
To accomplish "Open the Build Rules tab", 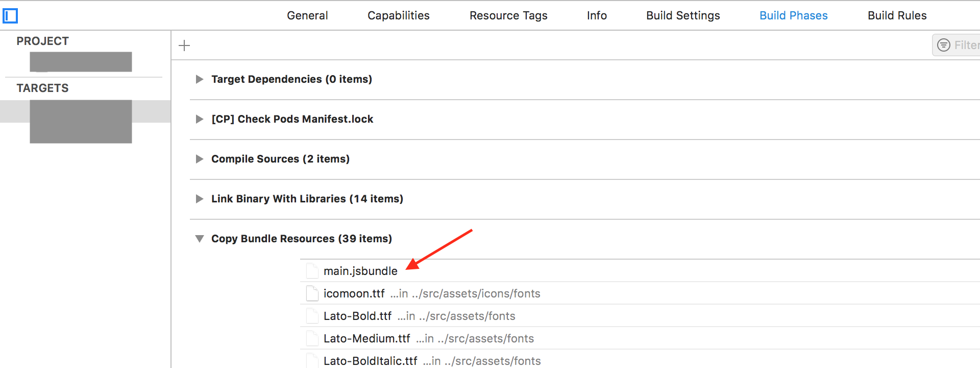I will (x=897, y=15).
